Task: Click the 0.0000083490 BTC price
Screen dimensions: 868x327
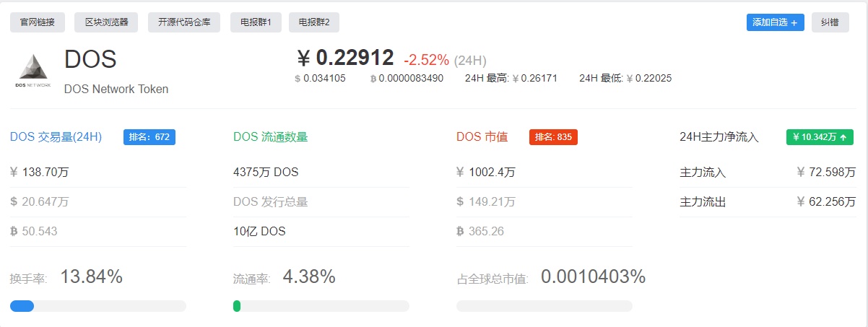Action: (x=407, y=78)
